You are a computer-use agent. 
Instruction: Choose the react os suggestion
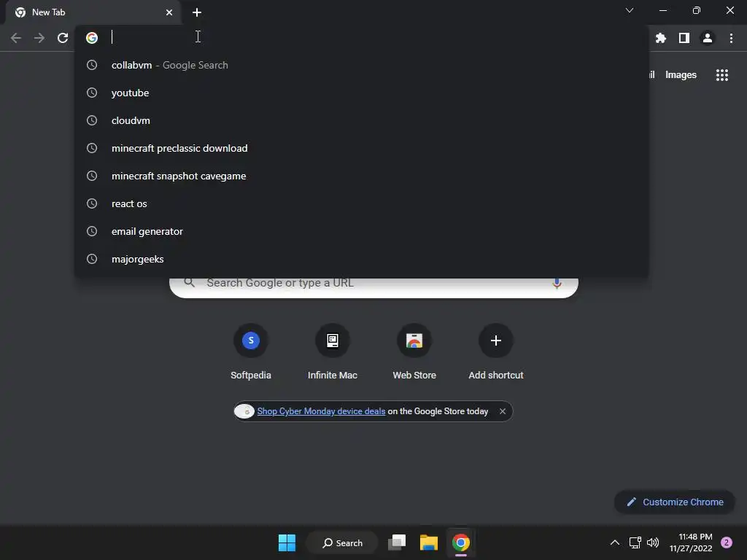(x=362, y=203)
